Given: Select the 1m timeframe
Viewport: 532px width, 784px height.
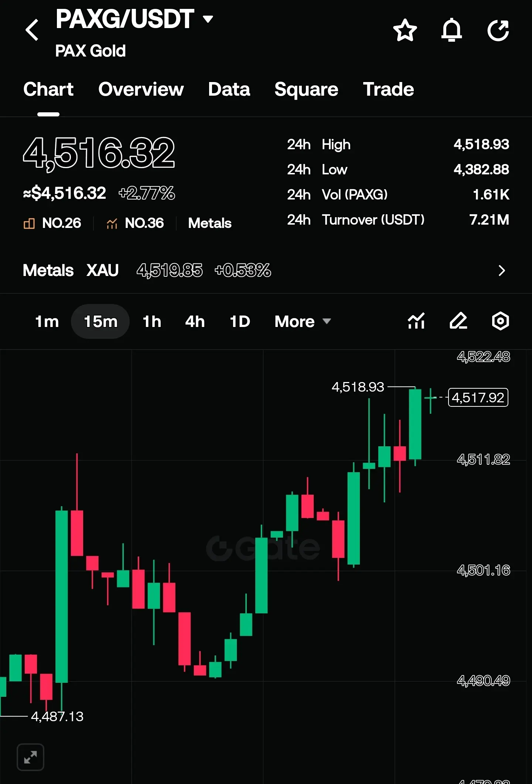Looking at the screenshot, I should coord(47,321).
